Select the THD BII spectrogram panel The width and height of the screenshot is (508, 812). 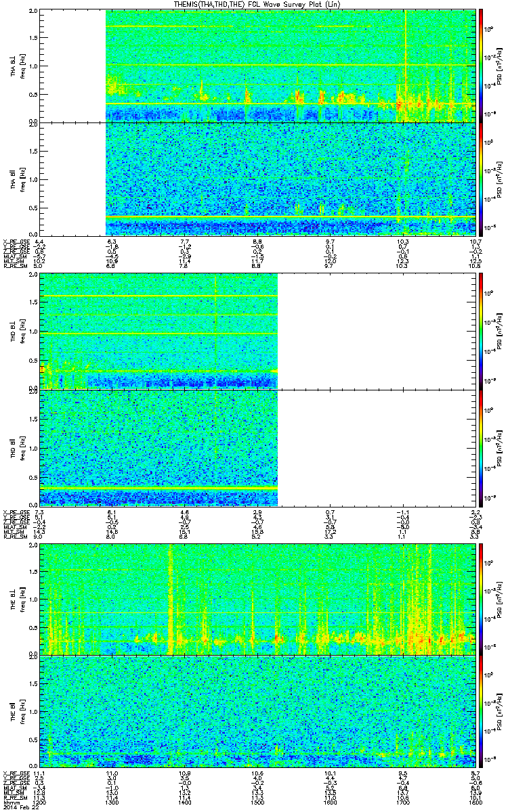tap(257, 447)
